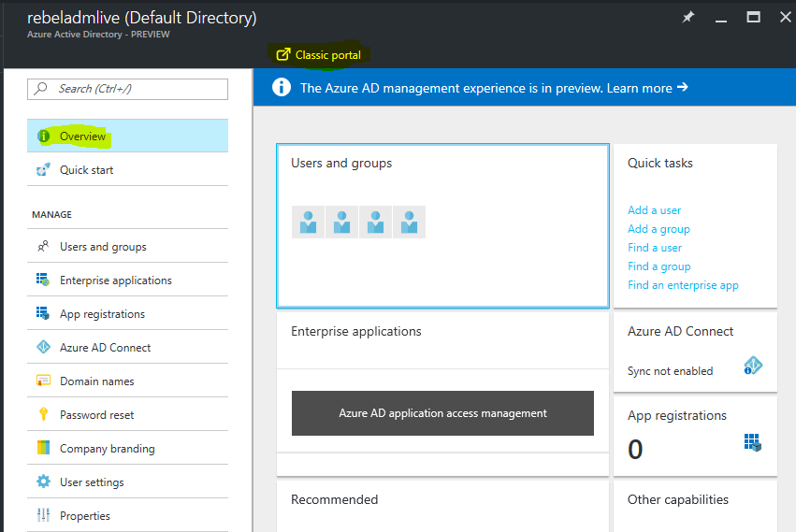The height and width of the screenshot is (532, 796).
Task: Select App registrations in Manage menu
Action: 127,313
